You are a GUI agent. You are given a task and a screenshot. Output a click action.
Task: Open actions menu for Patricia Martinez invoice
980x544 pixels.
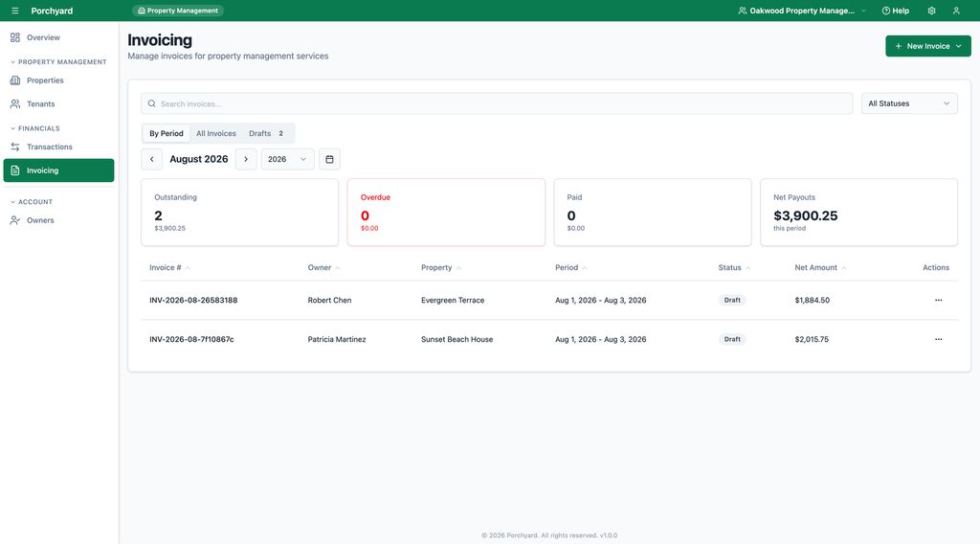938,340
